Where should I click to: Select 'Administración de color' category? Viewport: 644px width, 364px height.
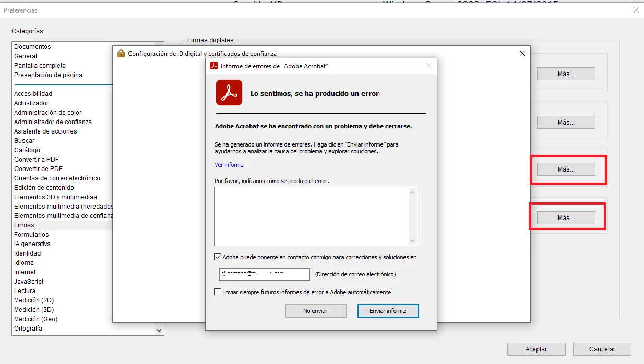point(47,113)
